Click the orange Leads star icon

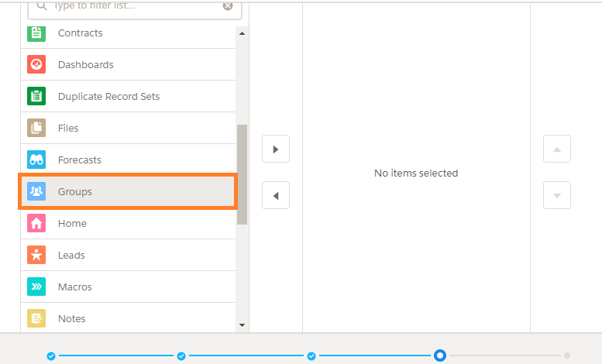36,255
